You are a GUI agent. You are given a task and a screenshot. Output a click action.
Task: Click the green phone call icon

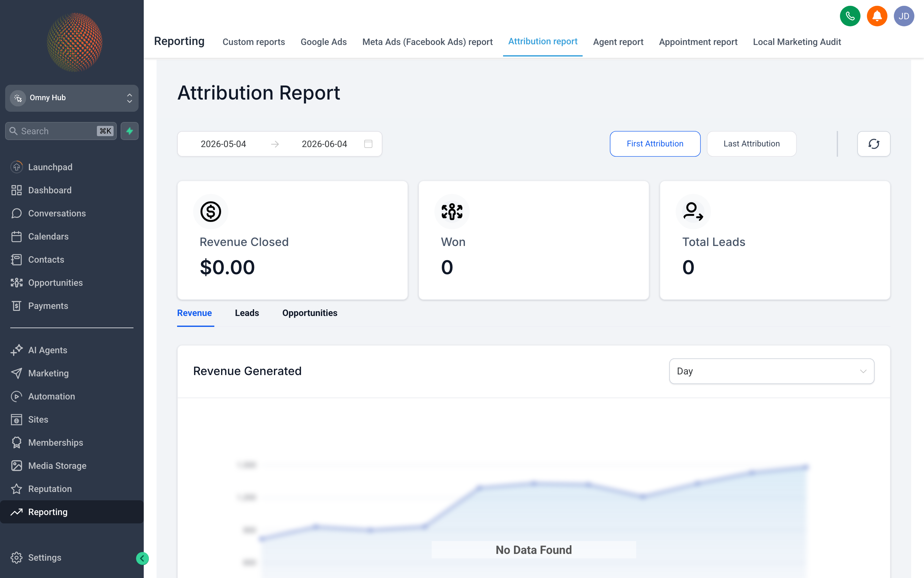tap(850, 16)
